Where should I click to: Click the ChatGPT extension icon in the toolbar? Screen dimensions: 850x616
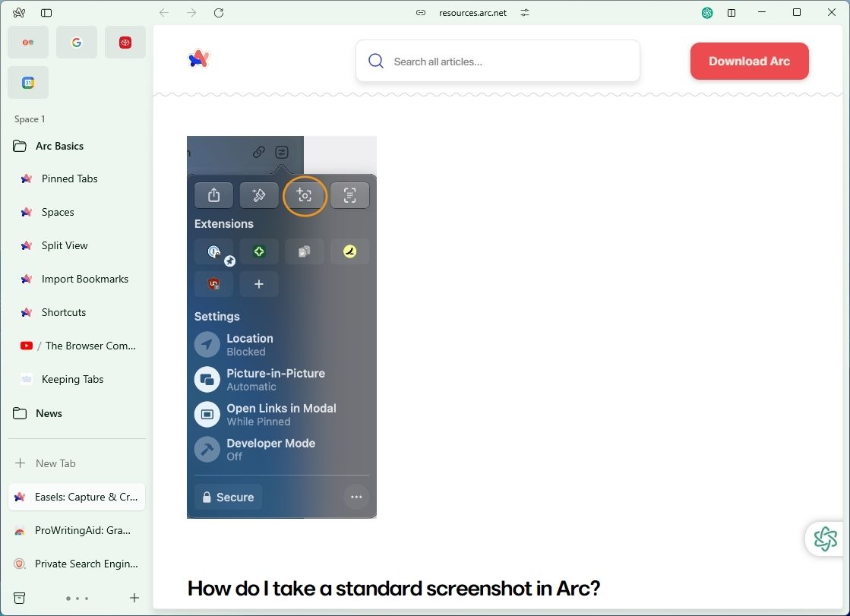click(x=707, y=12)
